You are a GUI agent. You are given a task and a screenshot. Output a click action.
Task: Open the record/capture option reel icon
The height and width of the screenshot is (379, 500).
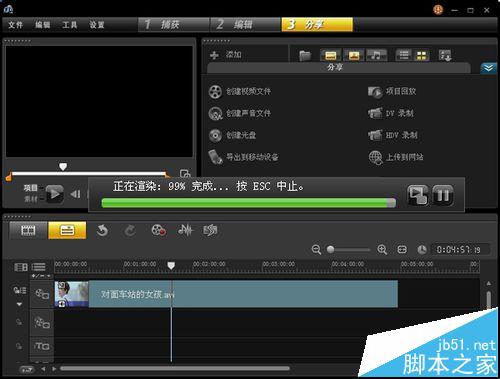pyautogui.click(x=159, y=230)
